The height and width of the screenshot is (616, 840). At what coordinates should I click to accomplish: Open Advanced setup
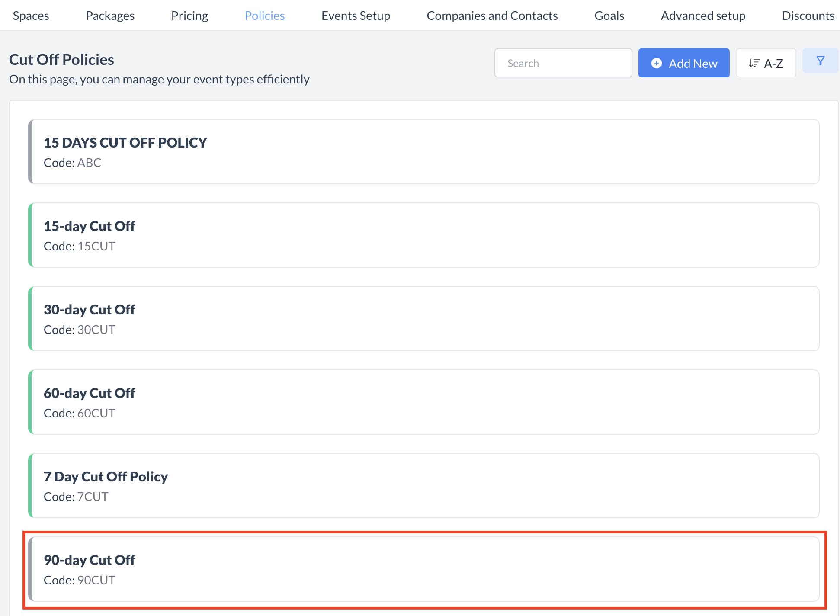click(x=703, y=15)
